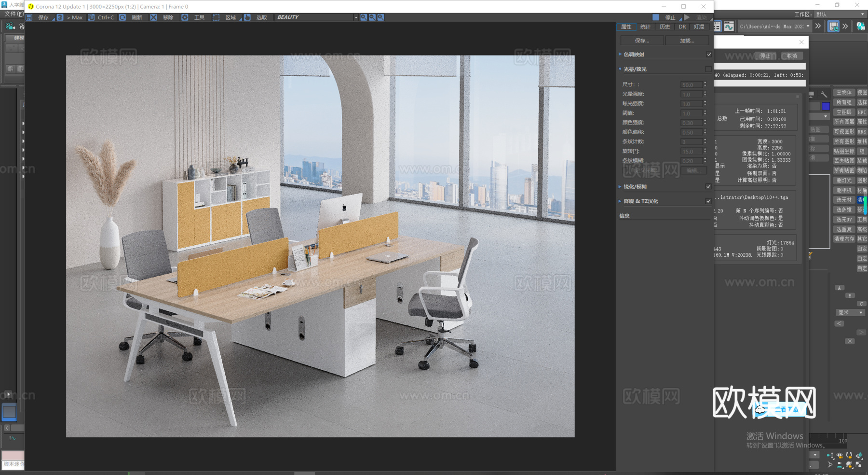Click the refresh (刷新) icon

click(122, 17)
